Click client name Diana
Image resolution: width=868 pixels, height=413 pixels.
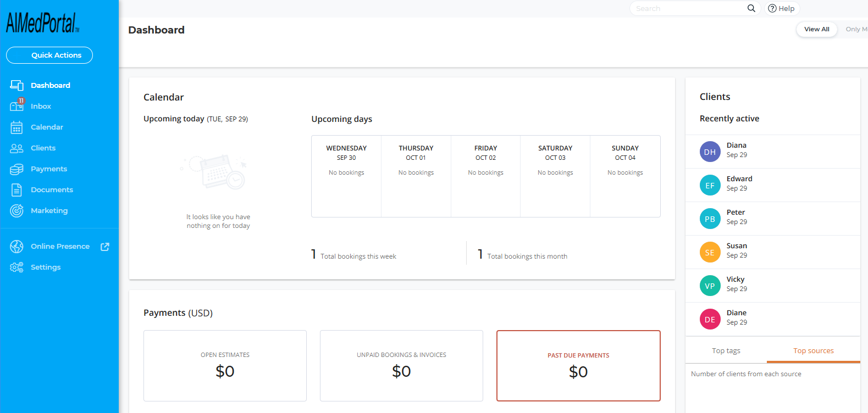(736, 146)
